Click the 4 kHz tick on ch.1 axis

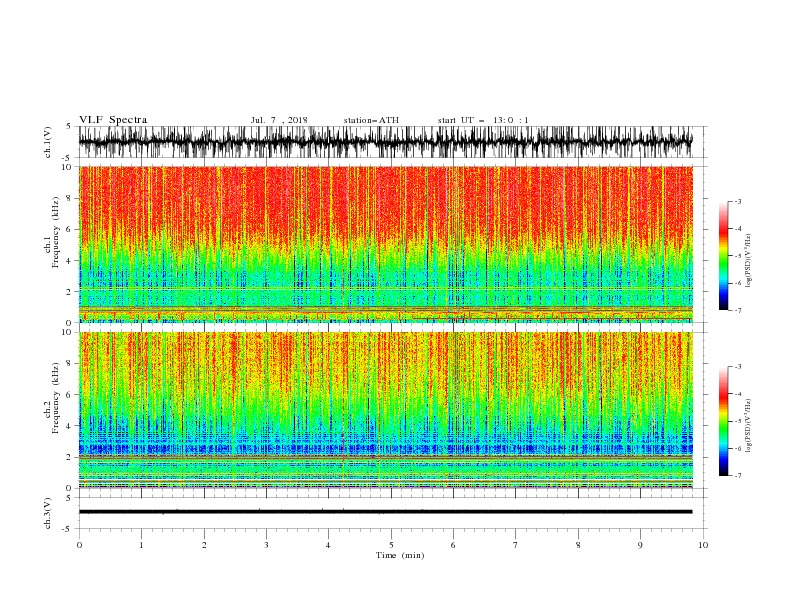69,261
